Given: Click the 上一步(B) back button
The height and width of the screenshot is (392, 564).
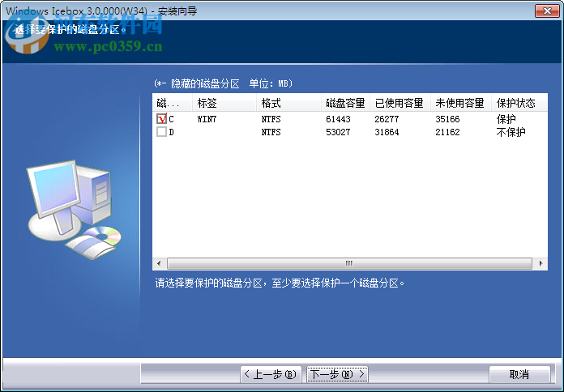Looking at the screenshot, I should click(271, 374).
